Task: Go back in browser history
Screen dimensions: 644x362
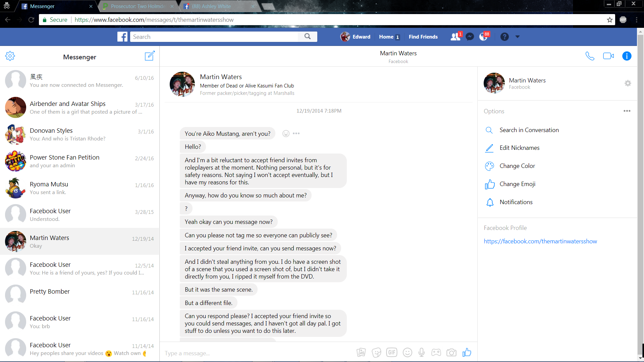Action: (x=8, y=20)
